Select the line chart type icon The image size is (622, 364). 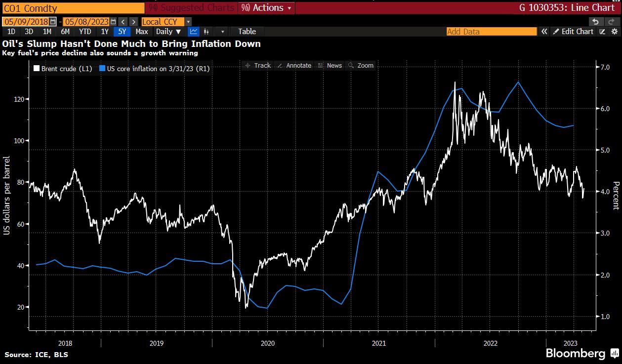tap(194, 32)
